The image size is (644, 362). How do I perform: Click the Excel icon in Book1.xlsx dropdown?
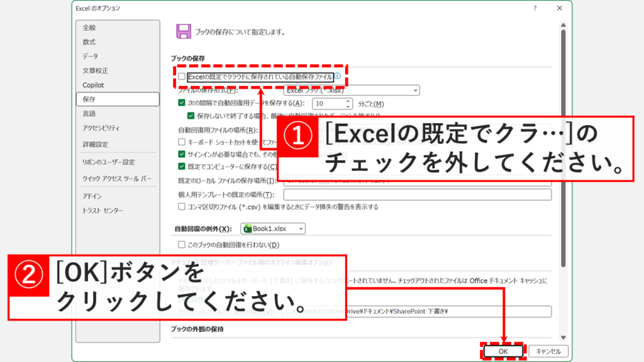point(247,229)
